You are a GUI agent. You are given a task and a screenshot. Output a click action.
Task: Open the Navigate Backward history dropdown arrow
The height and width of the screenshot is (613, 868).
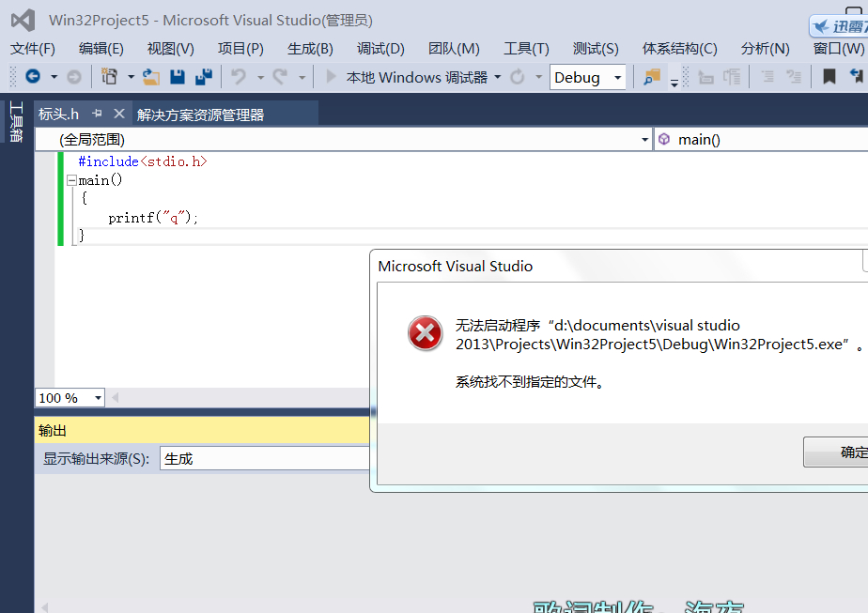[x=54, y=77]
